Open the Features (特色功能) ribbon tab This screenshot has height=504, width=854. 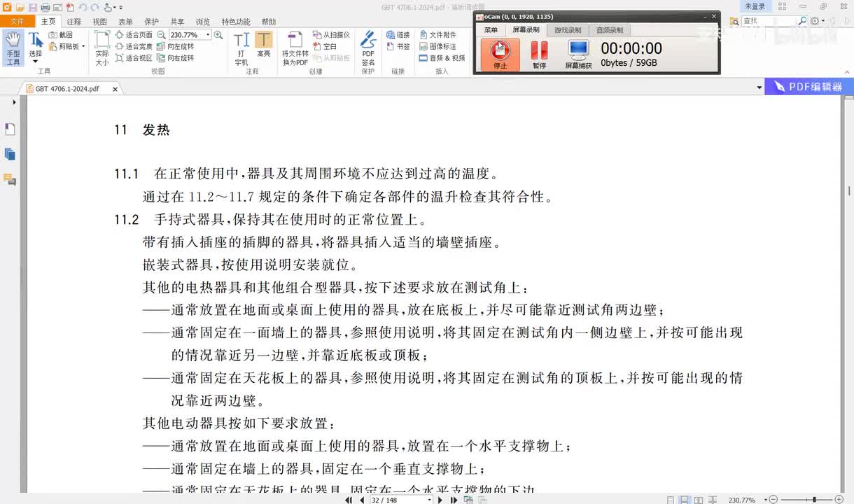[x=236, y=22]
